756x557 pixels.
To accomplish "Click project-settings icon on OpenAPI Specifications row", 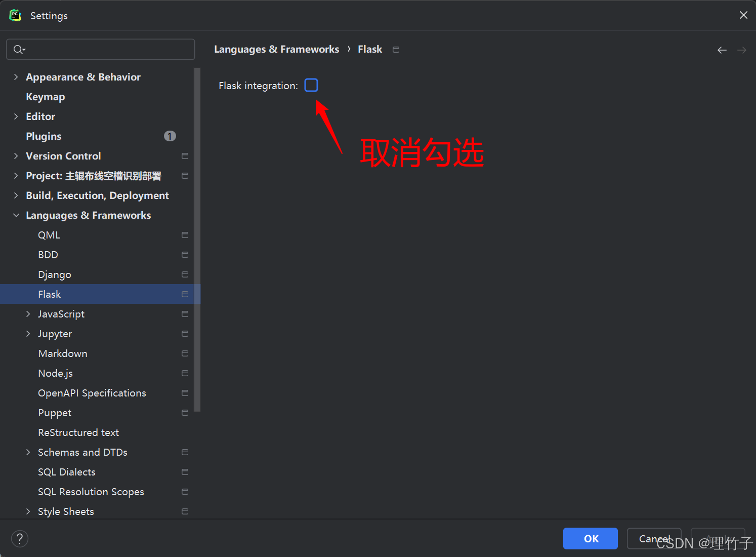I will (185, 393).
